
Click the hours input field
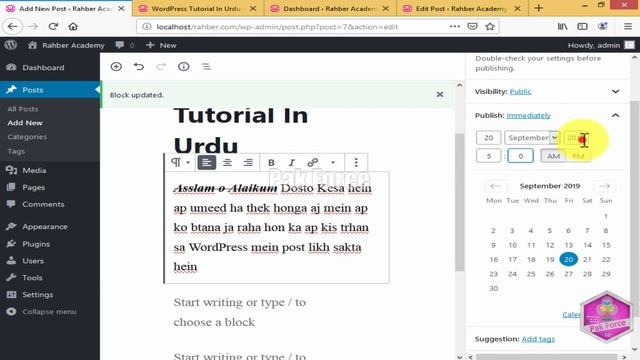(488, 156)
